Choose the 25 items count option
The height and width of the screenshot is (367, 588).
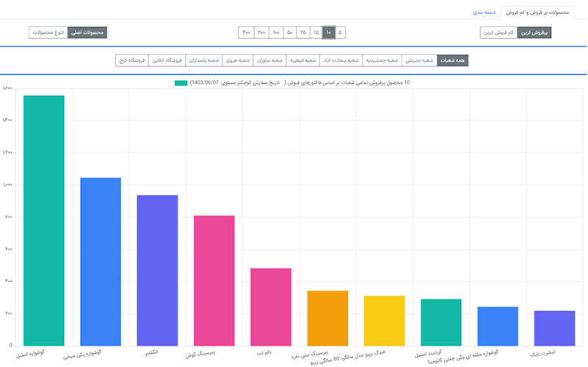point(303,32)
